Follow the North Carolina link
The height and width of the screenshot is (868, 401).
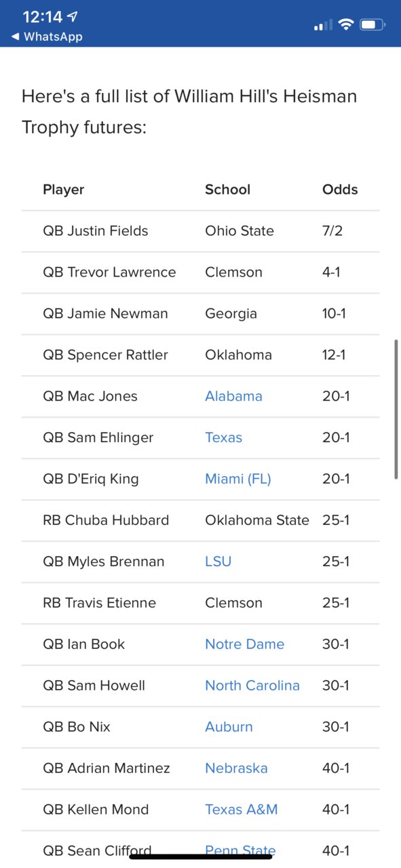click(x=252, y=686)
